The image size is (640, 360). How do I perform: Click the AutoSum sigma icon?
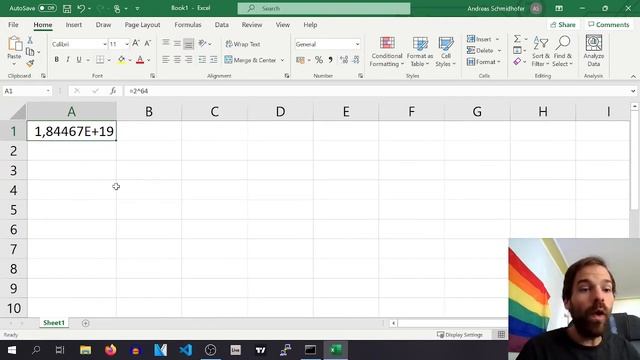point(517,39)
